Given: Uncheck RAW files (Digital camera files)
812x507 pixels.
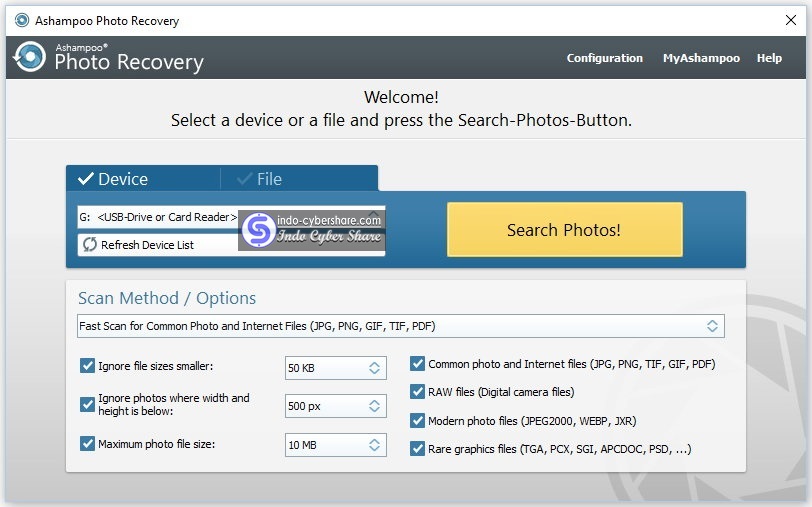Looking at the screenshot, I should coord(417,392).
